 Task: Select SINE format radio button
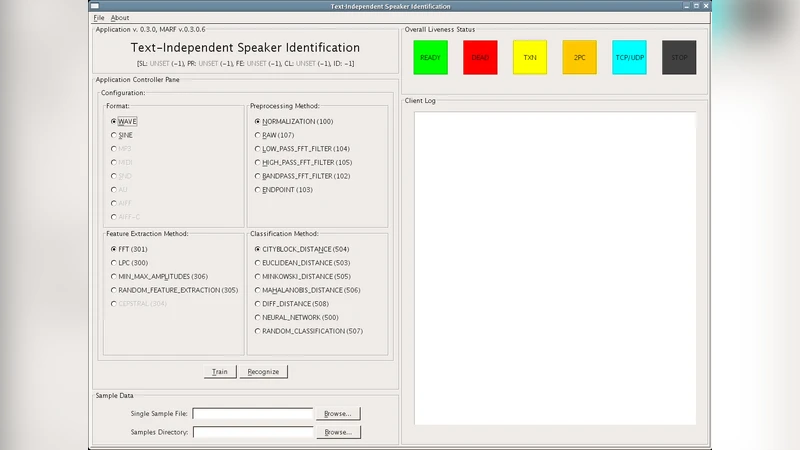click(x=114, y=135)
